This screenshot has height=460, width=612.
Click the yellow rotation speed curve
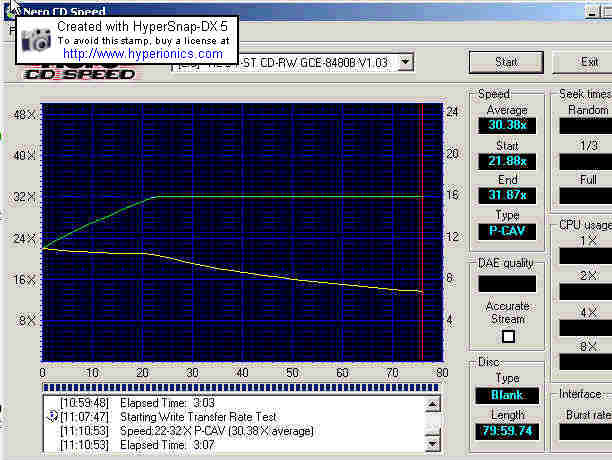coord(242,272)
